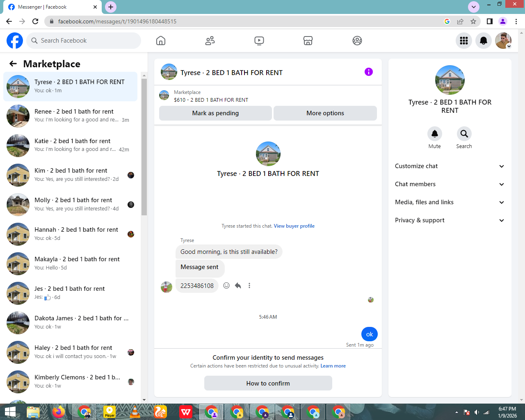Reload the page with the browser refresh icon
525x420 pixels.
35,21
